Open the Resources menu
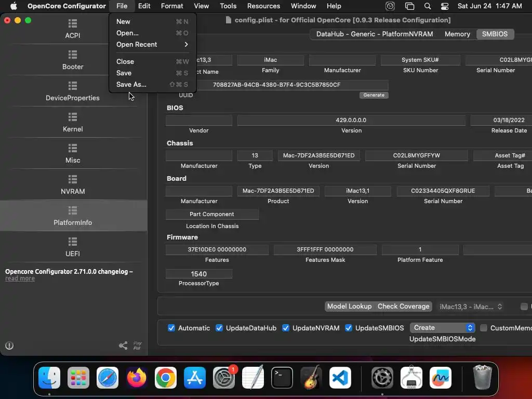The width and height of the screenshot is (532, 399). 263,6
